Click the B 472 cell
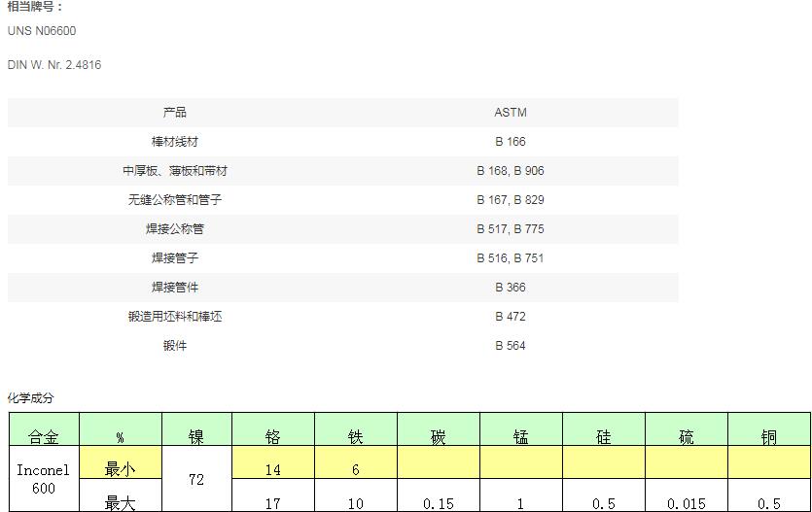The image size is (812, 512). tap(511, 317)
